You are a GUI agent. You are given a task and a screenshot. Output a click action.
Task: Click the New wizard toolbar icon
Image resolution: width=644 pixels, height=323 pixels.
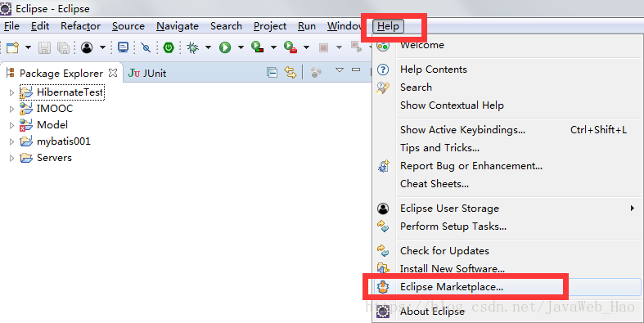(13, 47)
